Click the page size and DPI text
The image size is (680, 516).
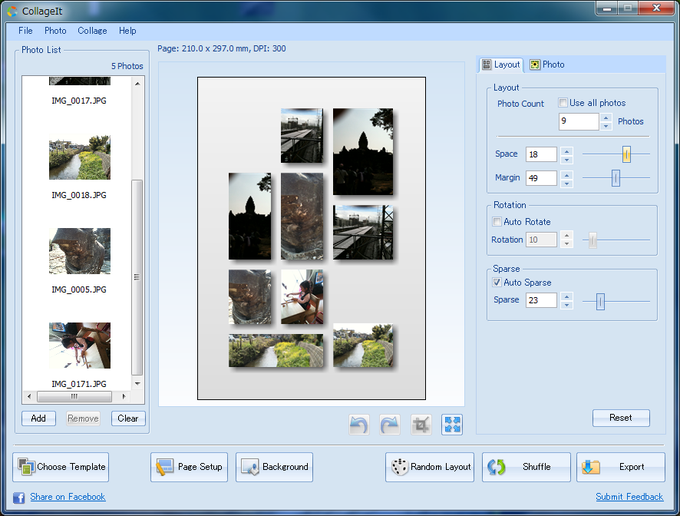coord(222,49)
